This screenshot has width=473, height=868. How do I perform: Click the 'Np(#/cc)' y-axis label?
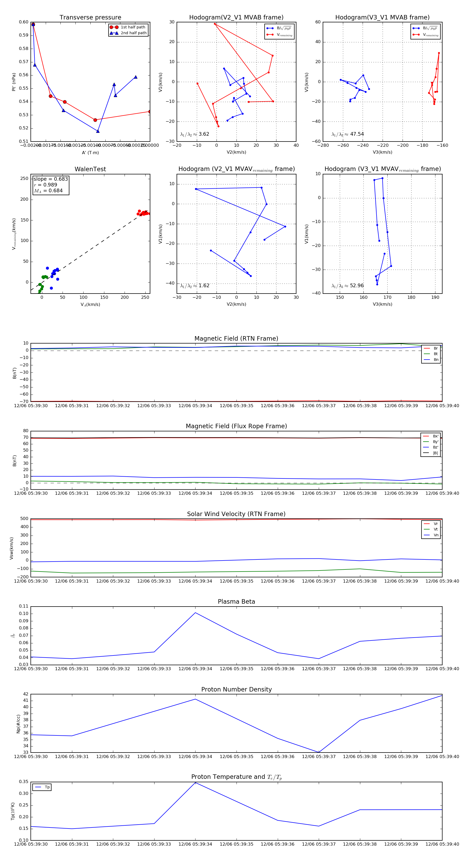coord(18,724)
